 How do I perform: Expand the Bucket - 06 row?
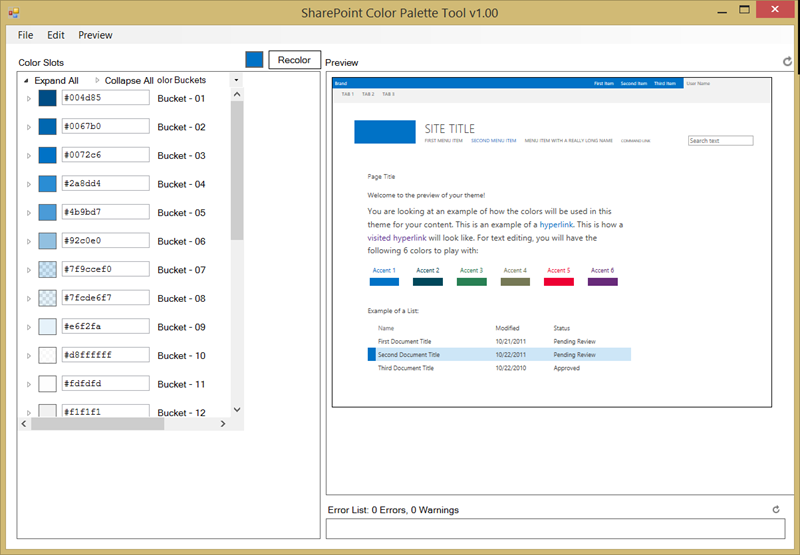click(x=29, y=241)
